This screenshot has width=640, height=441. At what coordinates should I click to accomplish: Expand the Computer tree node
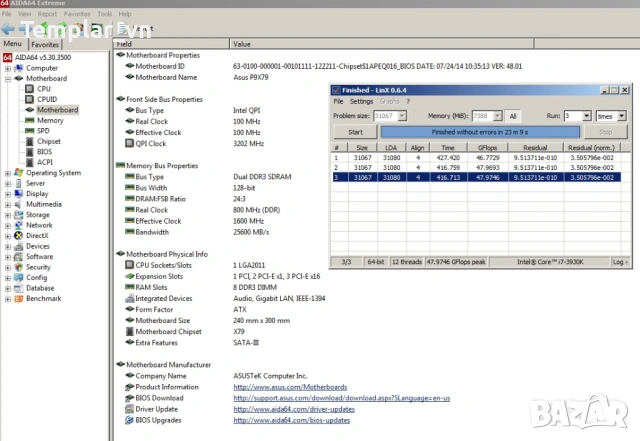[x=8, y=69]
